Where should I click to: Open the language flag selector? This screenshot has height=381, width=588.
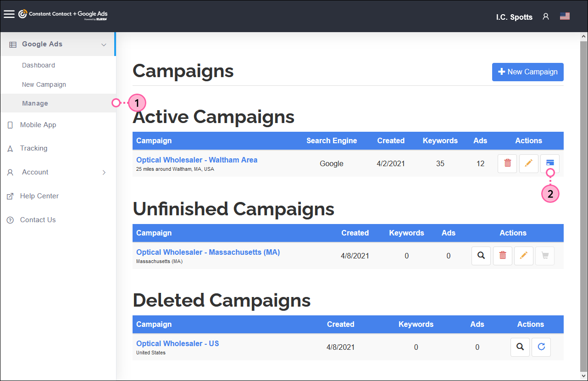pos(565,16)
